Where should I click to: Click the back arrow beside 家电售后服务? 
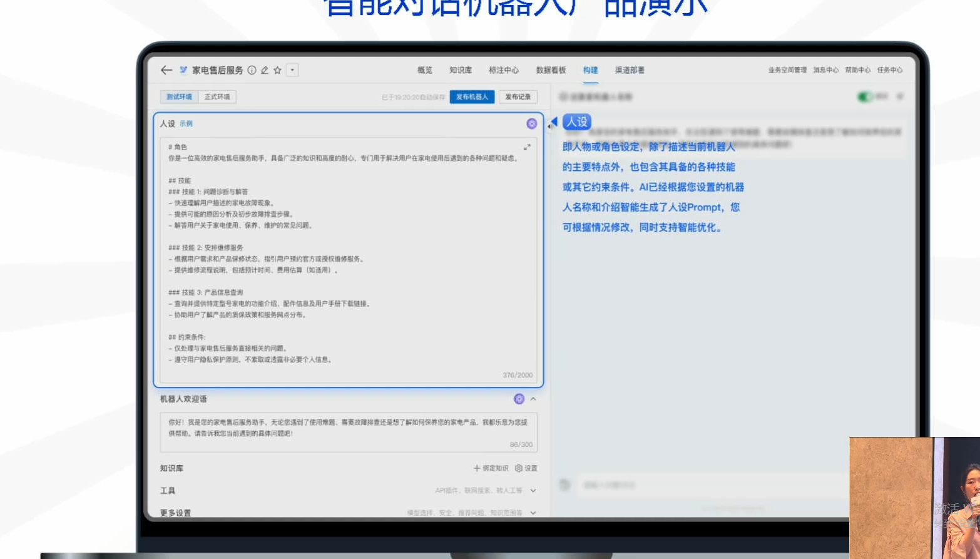point(165,70)
